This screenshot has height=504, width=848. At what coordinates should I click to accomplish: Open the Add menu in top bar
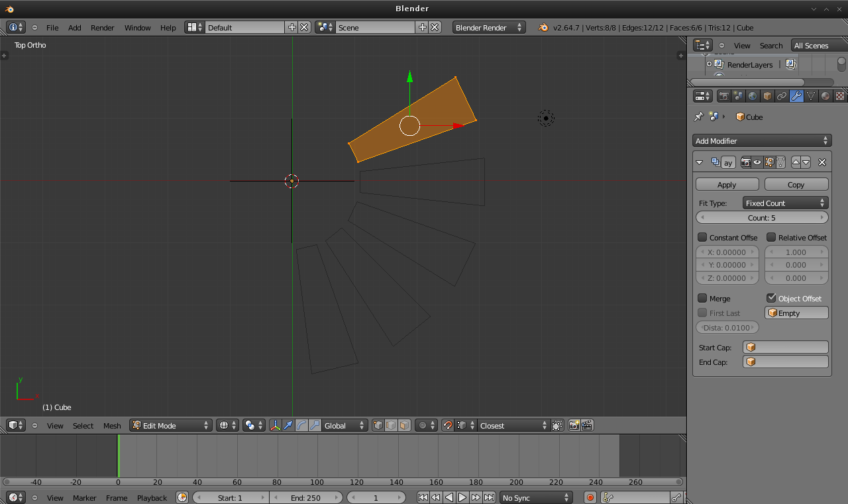coord(75,27)
